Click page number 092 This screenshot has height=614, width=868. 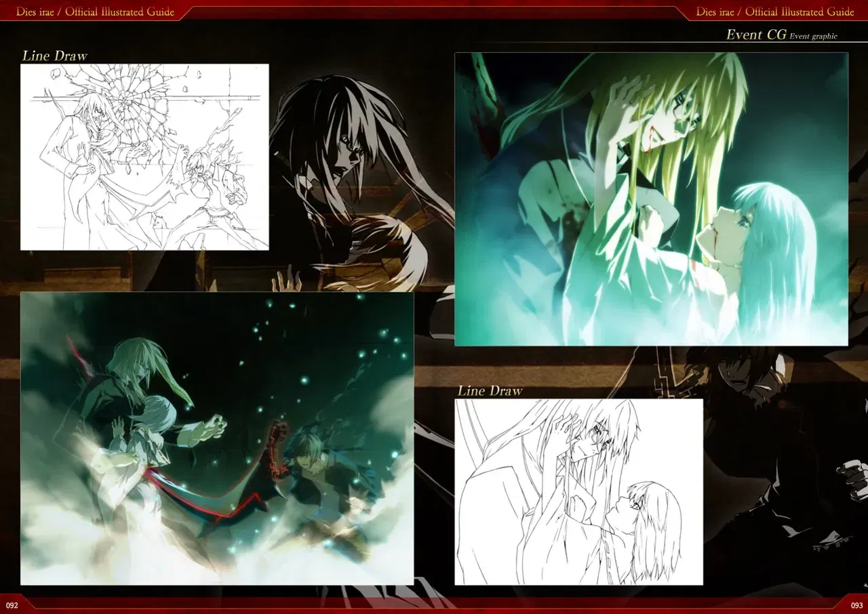coord(12,605)
